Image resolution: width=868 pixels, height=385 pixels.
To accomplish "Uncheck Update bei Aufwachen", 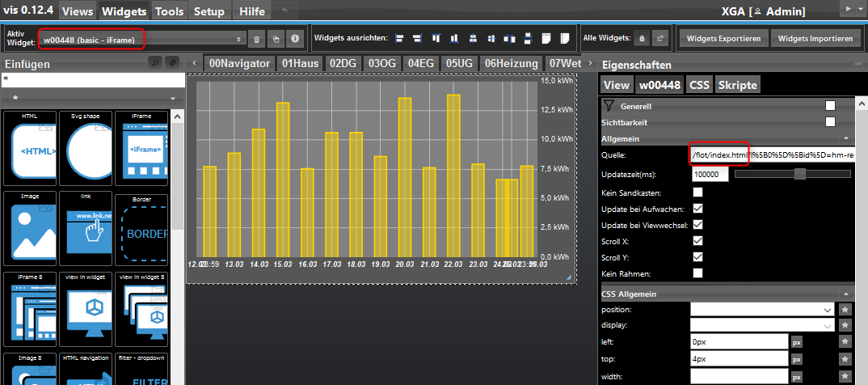I will coord(697,209).
